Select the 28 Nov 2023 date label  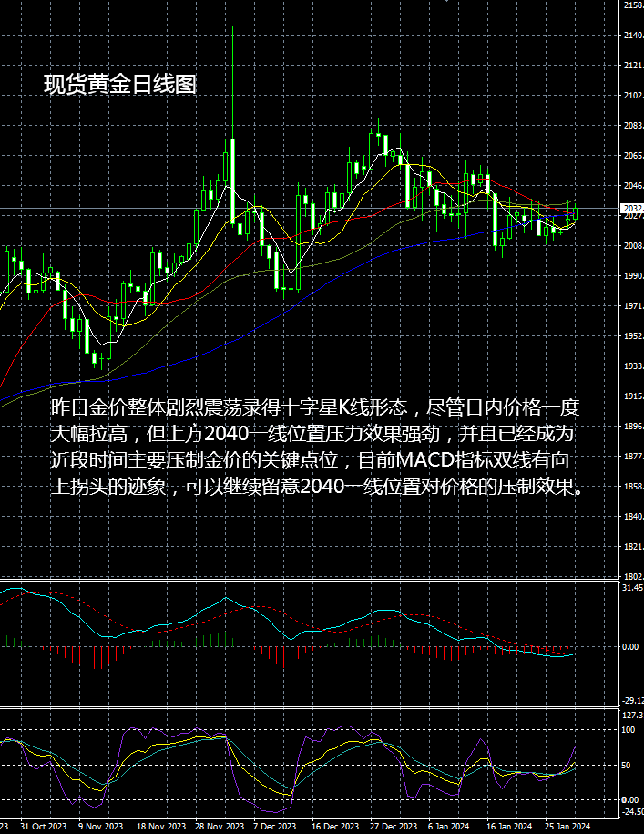point(220,826)
